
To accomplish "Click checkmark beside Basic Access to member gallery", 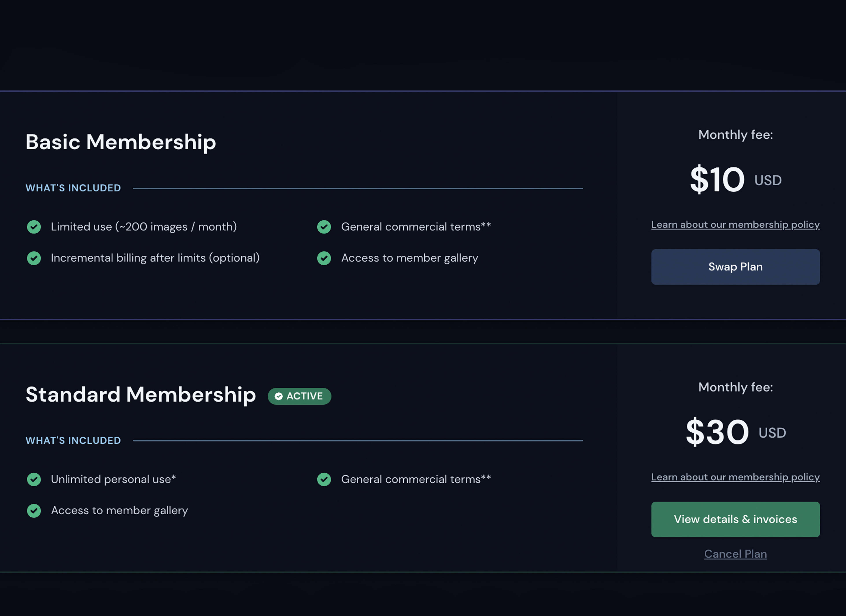I will tap(324, 258).
